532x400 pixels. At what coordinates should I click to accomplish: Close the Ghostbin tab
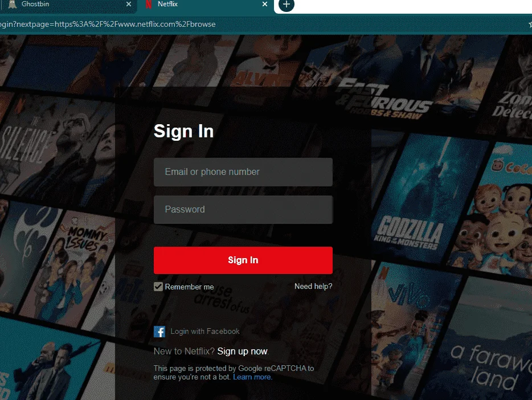[x=129, y=4]
